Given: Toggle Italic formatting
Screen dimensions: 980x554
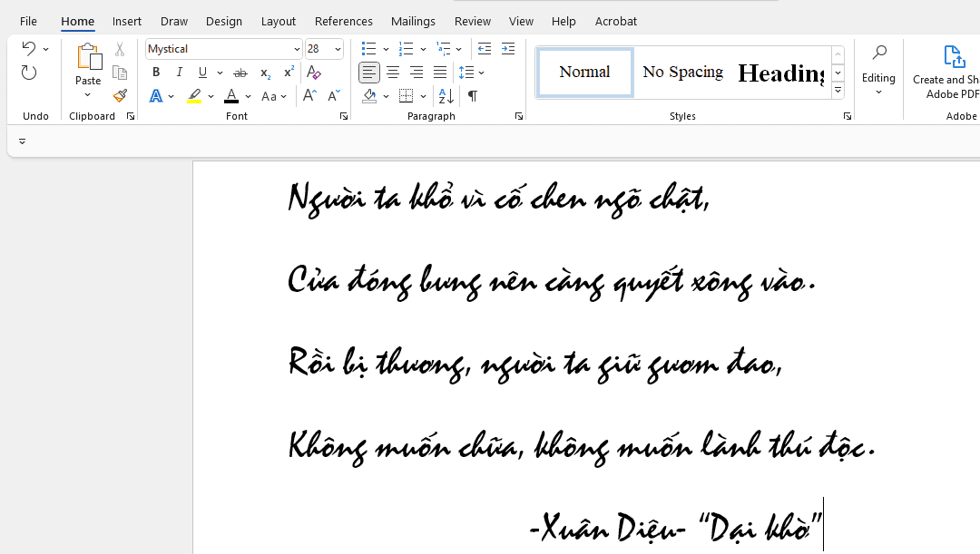Looking at the screenshot, I should pos(180,73).
